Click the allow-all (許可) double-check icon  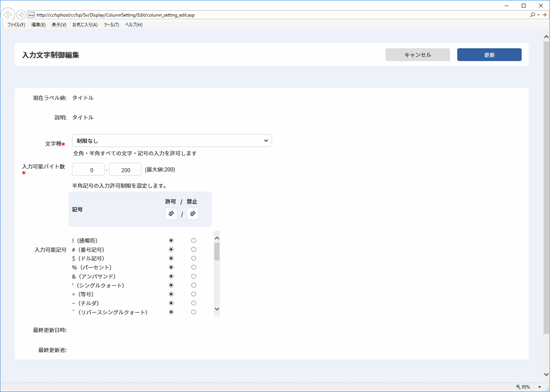(171, 214)
